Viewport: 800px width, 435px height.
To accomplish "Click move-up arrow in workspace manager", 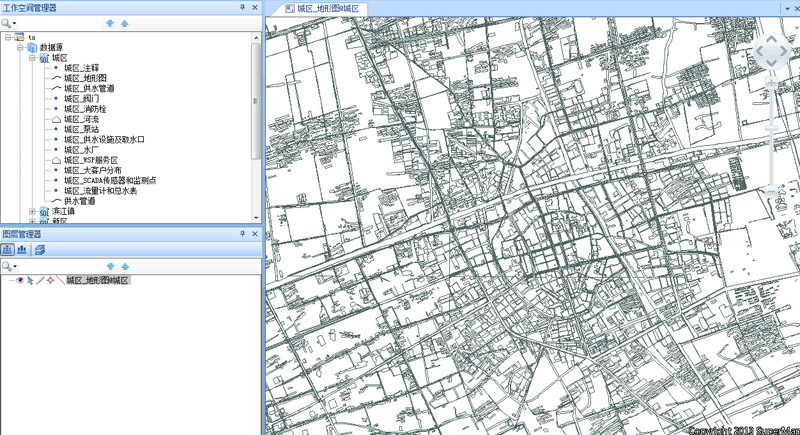I will coord(124,23).
